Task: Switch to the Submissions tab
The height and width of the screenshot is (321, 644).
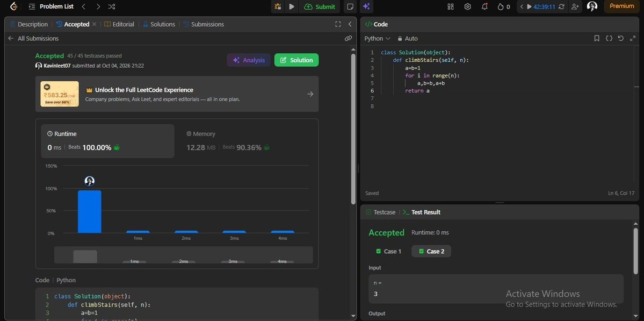Action: pyautogui.click(x=204, y=24)
